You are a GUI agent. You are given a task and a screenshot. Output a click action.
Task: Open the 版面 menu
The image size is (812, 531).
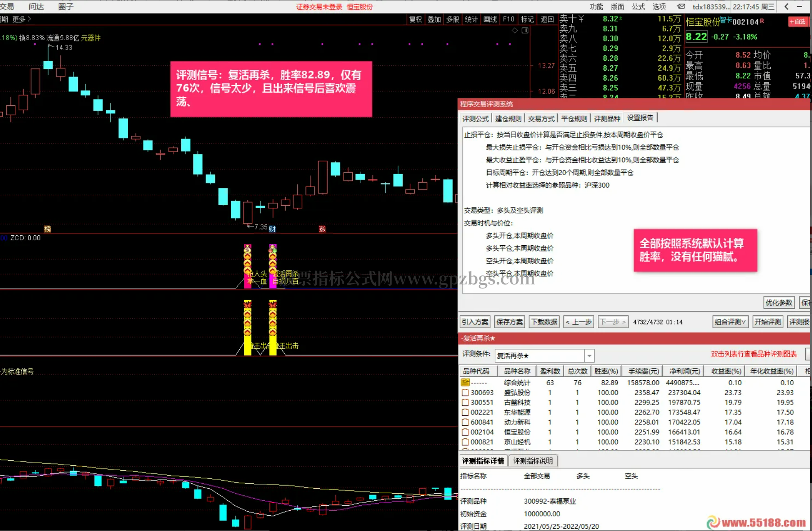coord(617,6)
